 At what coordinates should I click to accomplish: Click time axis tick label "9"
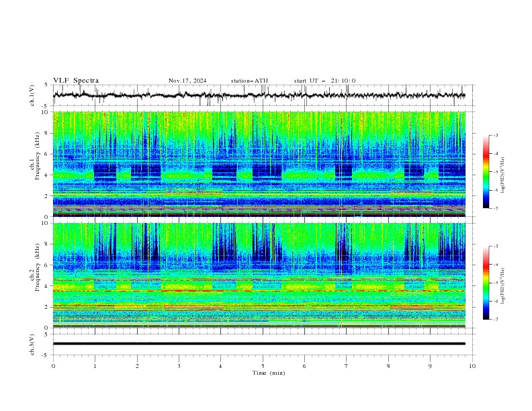pyautogui.click(x=430, y=366)
